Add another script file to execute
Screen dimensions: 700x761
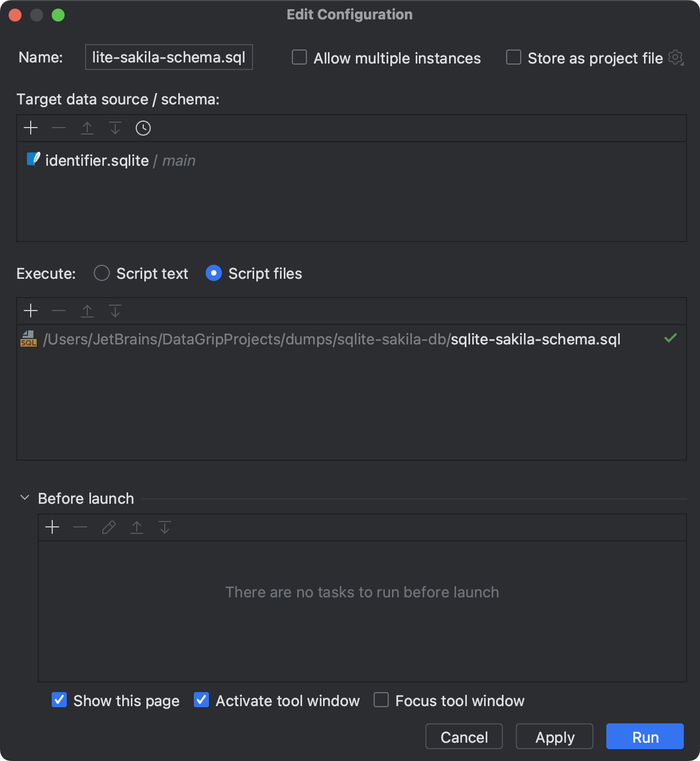click(x=31, y=311)
